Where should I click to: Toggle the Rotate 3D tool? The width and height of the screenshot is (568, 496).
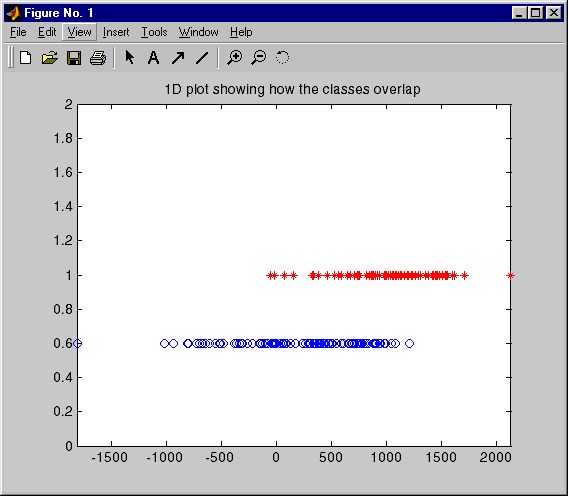click(282, 57)
